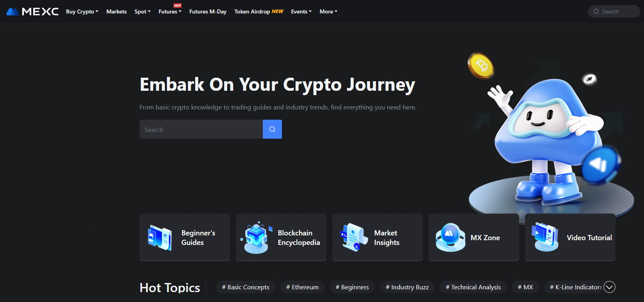Click the MEXC logo in the header
Image resolution: width=644 pixels, height=302 pixels.
(x=33, y=11)
